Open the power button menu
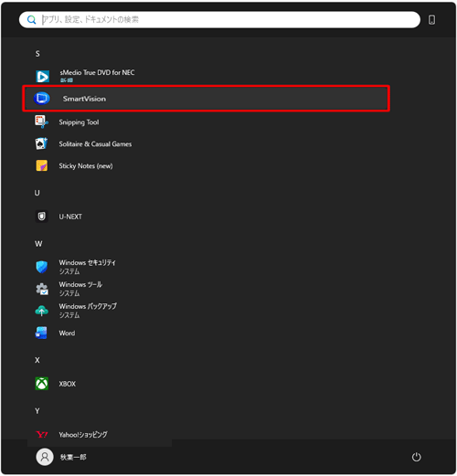 pyautogui.click(x=417, y=457)
